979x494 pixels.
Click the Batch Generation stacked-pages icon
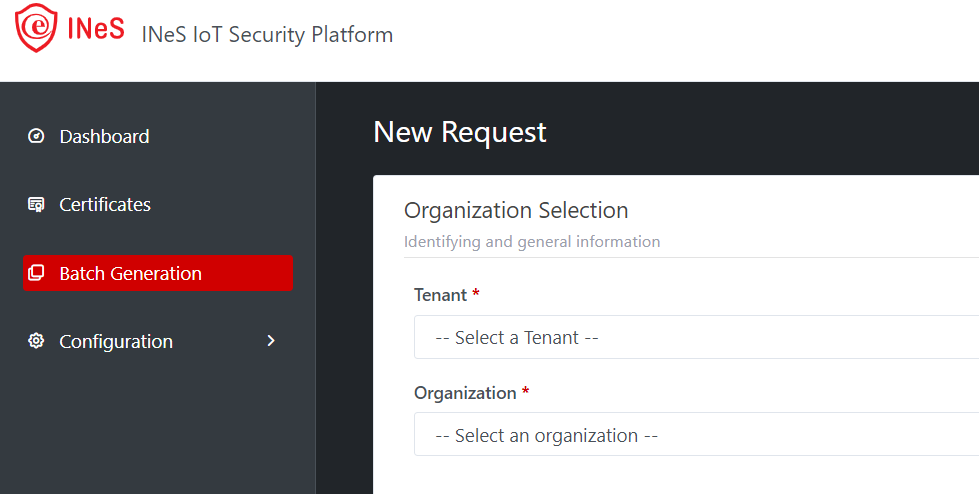pos(37,273)
